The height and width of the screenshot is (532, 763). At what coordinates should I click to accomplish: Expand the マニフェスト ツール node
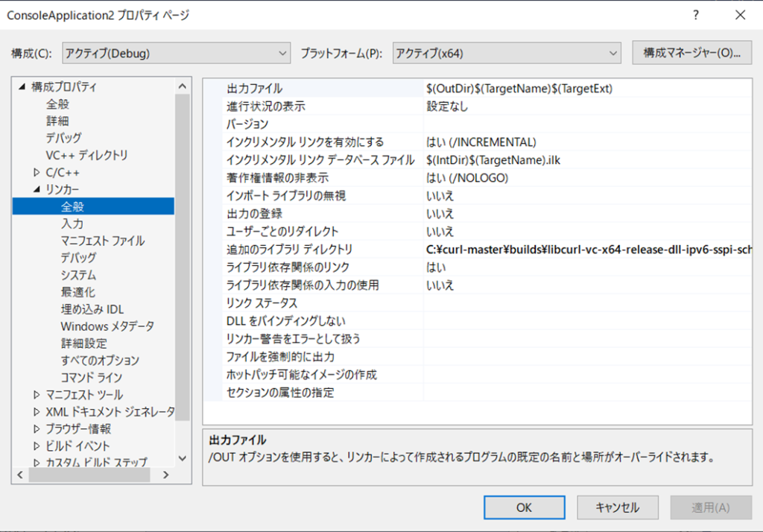pos(37,395)
